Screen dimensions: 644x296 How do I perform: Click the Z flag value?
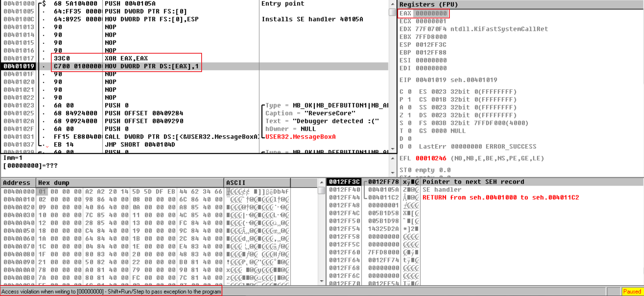pyautogui.click(x=409, y=115)
